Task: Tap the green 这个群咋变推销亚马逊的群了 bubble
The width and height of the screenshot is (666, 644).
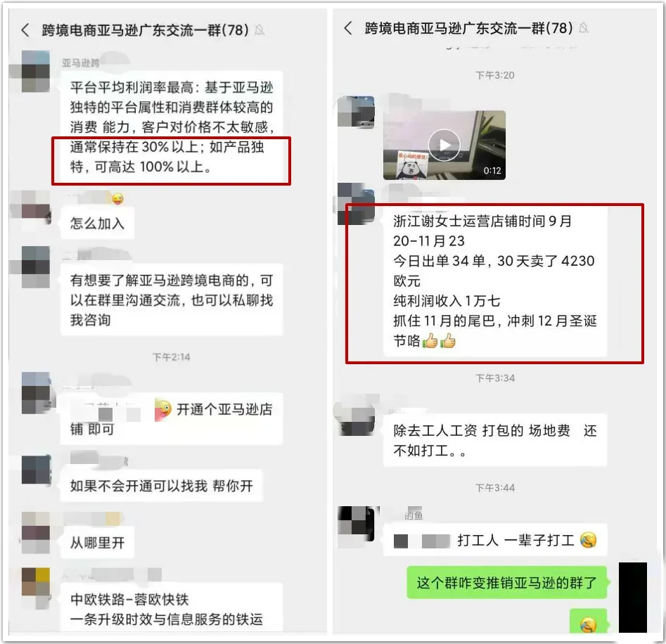Action: (x=507, y=582)
